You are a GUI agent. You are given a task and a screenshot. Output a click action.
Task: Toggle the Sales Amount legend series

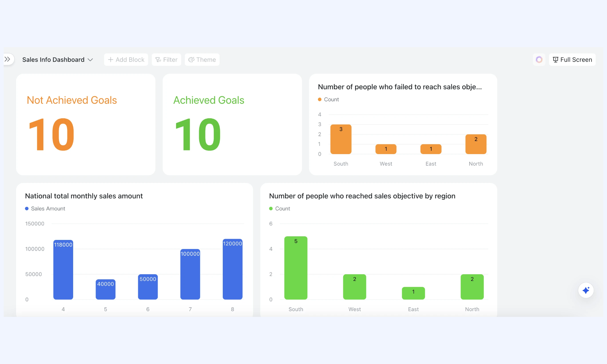click(45, 209)
